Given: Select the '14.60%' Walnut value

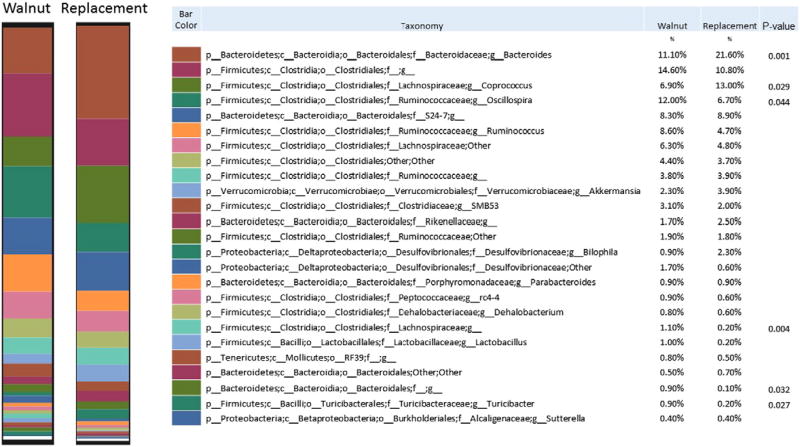Looking at the screenshot, I should point(672,70).
